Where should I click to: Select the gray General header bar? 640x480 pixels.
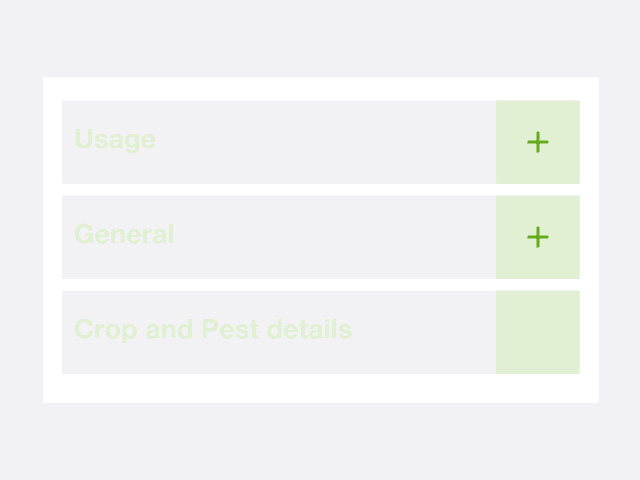300,237
